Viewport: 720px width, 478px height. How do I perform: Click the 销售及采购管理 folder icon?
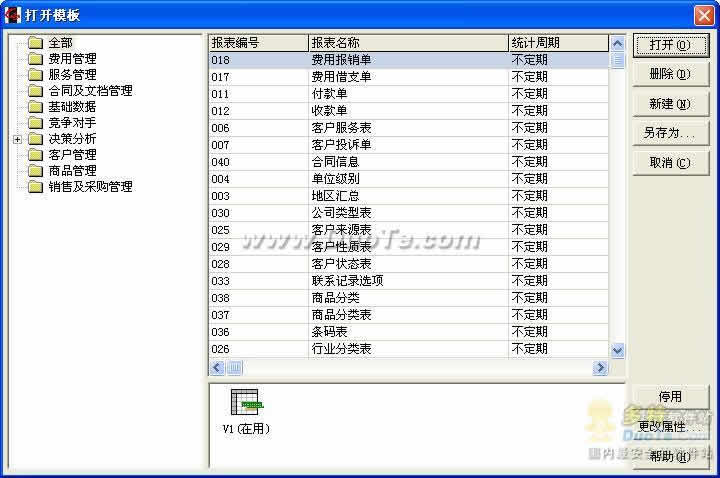click(x=35, y=187)
